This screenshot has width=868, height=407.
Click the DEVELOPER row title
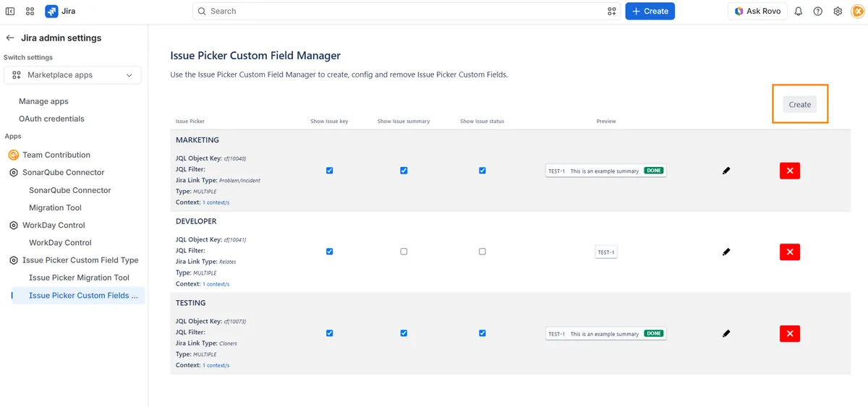pyautogui.click(x=196, y=221)
